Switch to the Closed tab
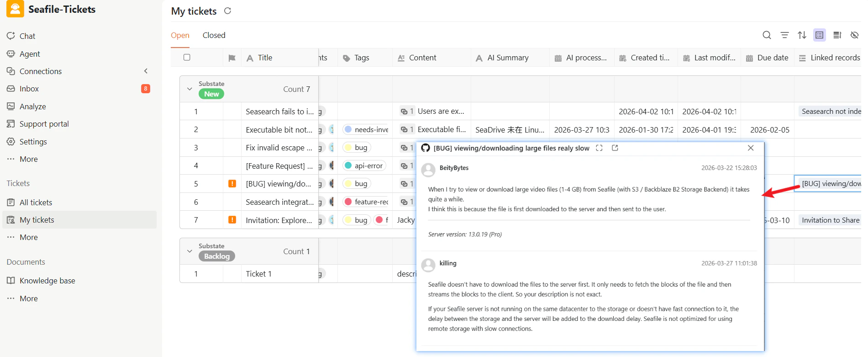868x357 pixels. [214, 35]
